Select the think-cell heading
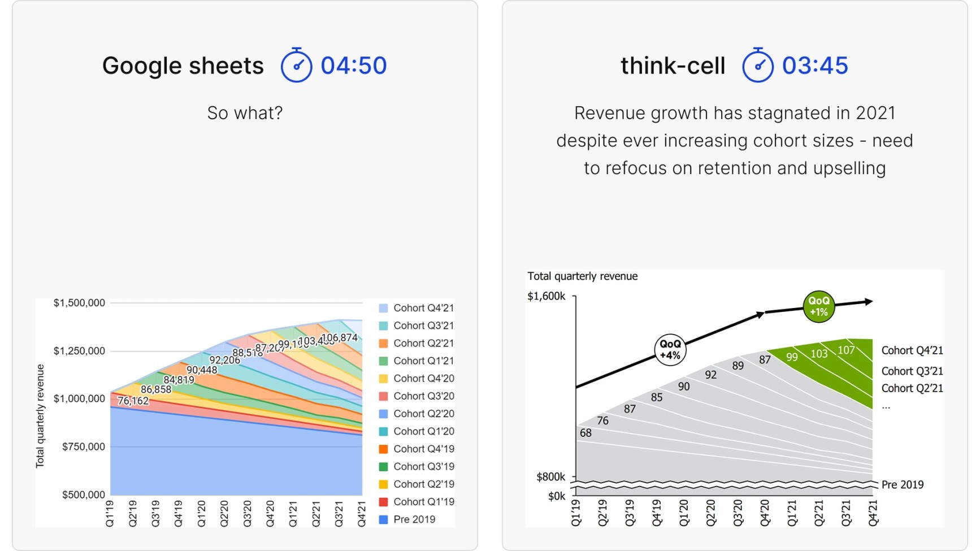 click(x=673, y=66)
